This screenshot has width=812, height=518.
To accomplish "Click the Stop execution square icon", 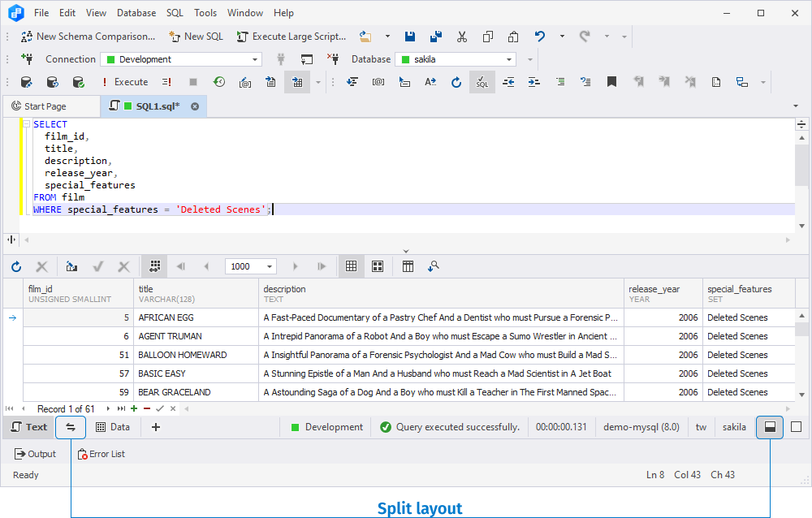I will (193, 82).
